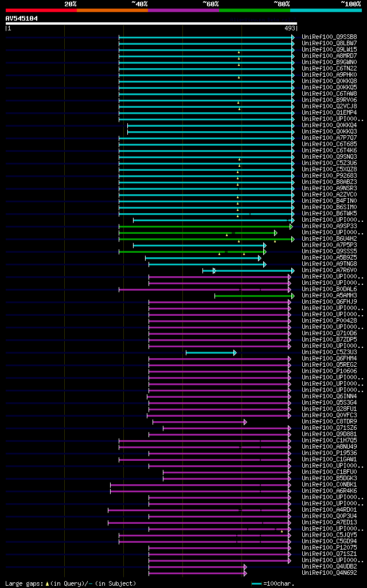Select the query name AV545104
The height and width of the screenshot is (588, 367).
coord(21,18)
